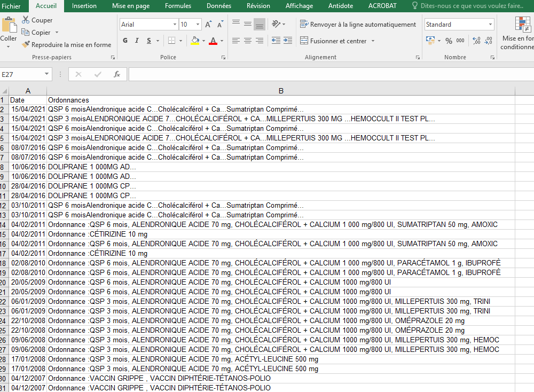The image size is (534, 392).
Task: Open Presse-papiers dialog launcher
Action: [x=113, y=58]
